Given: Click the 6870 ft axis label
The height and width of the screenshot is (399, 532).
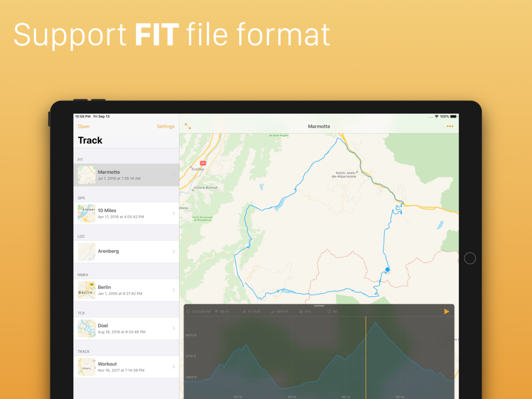Looking at the screenshot, I should point(191,335).
